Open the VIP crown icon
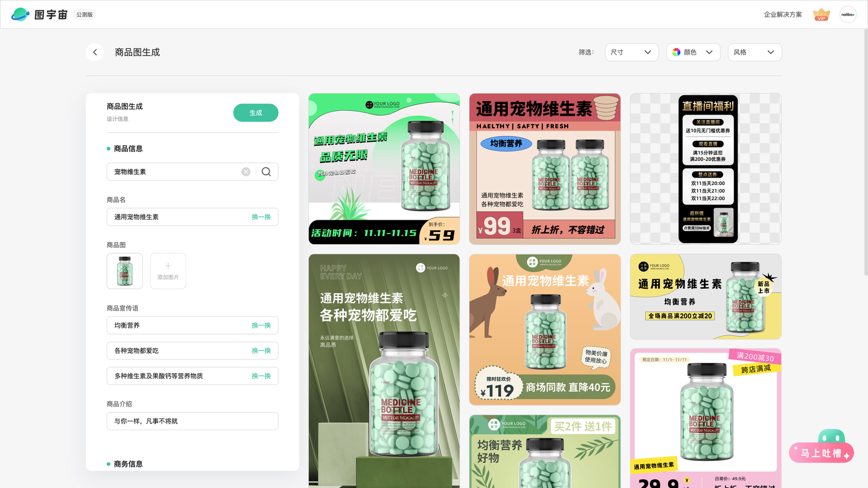Viewport: 868px width, 488px height. [821, 14]
